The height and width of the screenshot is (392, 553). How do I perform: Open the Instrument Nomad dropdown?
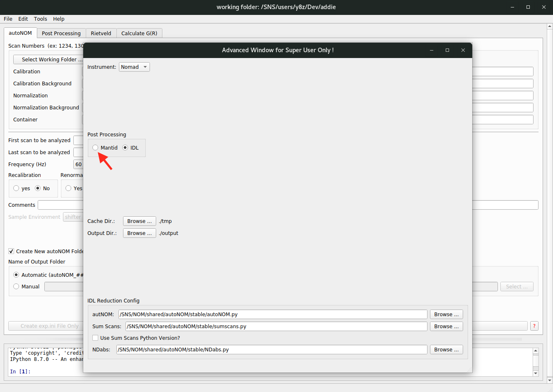(x=134, y=67)
